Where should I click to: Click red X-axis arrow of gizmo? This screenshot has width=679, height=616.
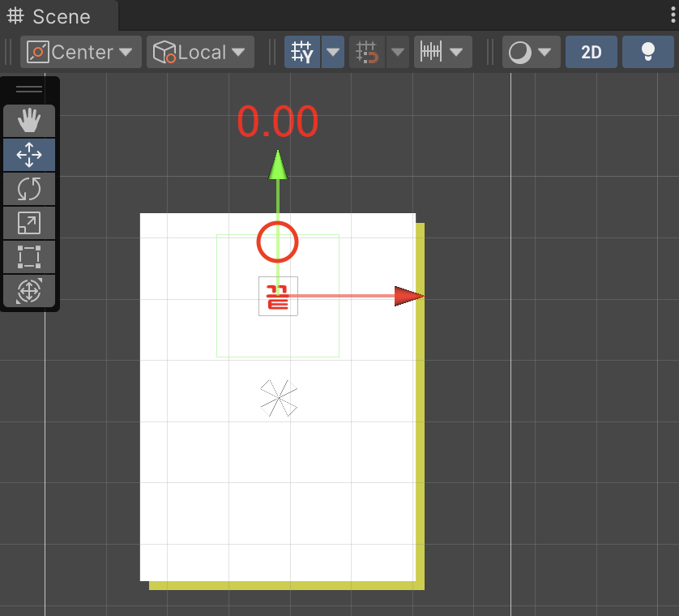409,297
